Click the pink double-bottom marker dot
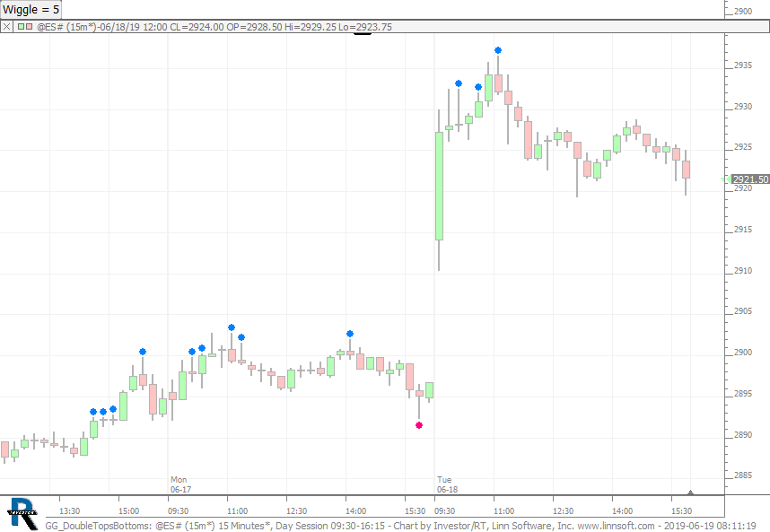 pyautogui.click(x=419, y=425)
